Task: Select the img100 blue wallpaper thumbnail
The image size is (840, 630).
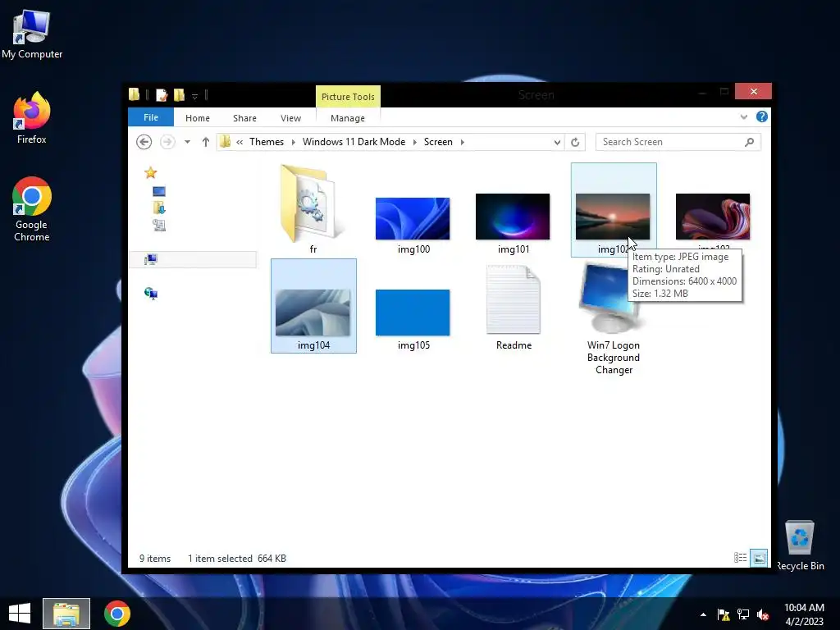Action: point(413,218)
